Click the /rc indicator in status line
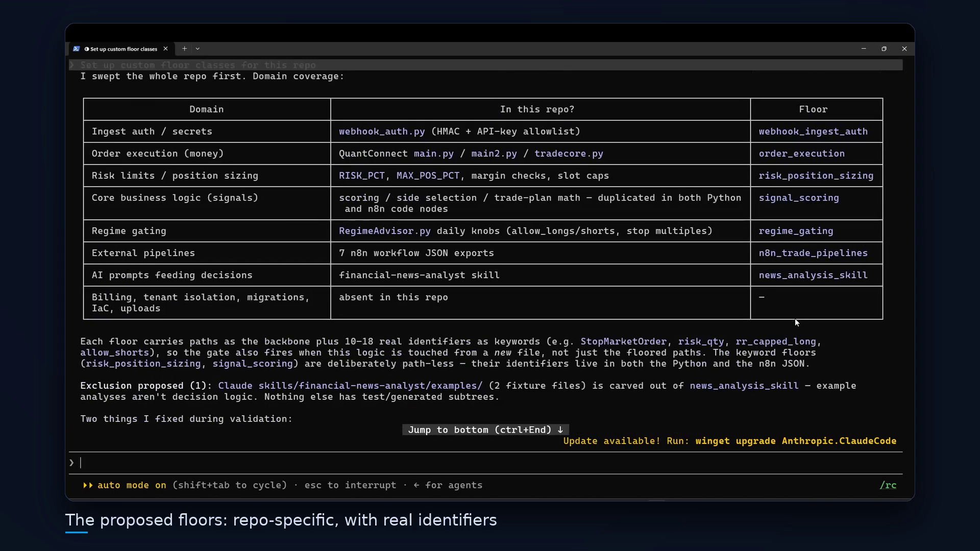The height and width of the screenshot is (551, 980). [x=888, y=485]
